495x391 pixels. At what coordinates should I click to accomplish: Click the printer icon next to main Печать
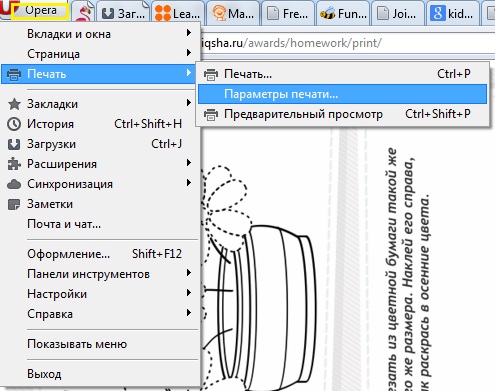[14, 74]
